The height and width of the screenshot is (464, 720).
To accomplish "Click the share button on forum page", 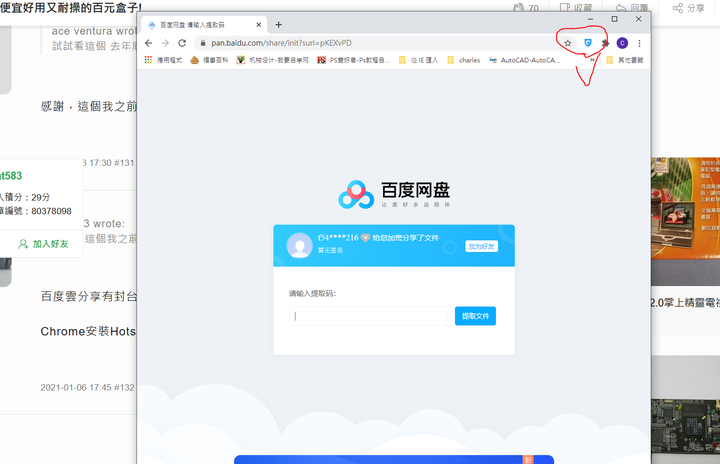I will click(688, 8).
